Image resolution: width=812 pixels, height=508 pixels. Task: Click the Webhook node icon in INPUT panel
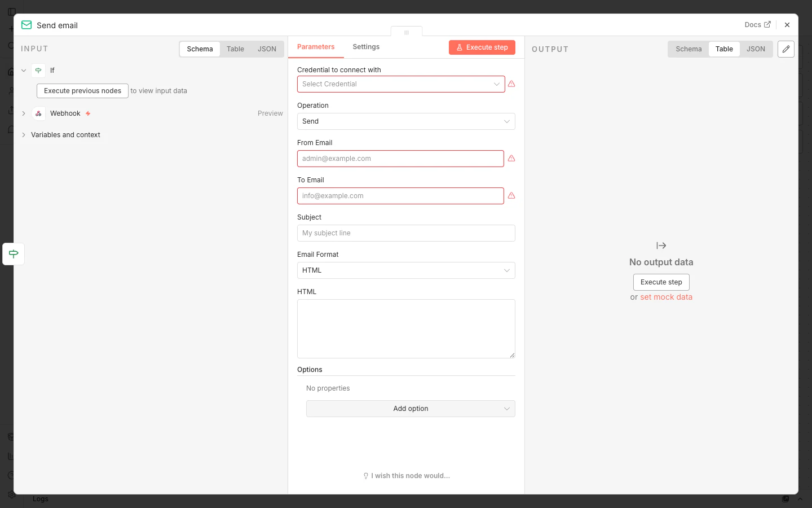pyautogui.click(x=38, y=113)
